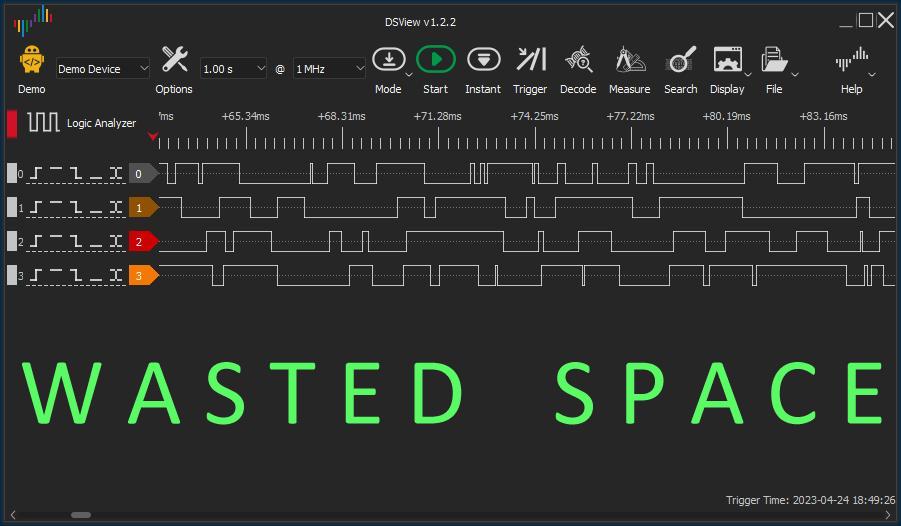
Task: Click the red trigger position marker
Action: (153, 136)
